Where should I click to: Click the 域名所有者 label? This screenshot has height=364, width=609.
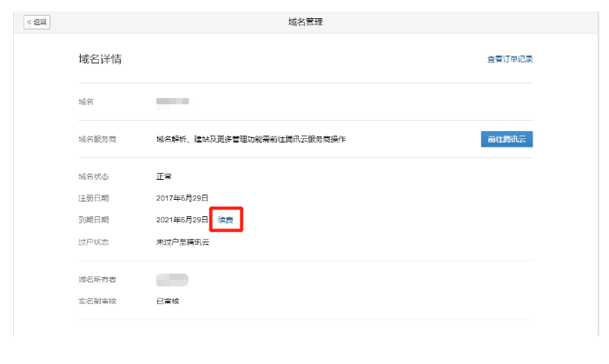[96, 279]
